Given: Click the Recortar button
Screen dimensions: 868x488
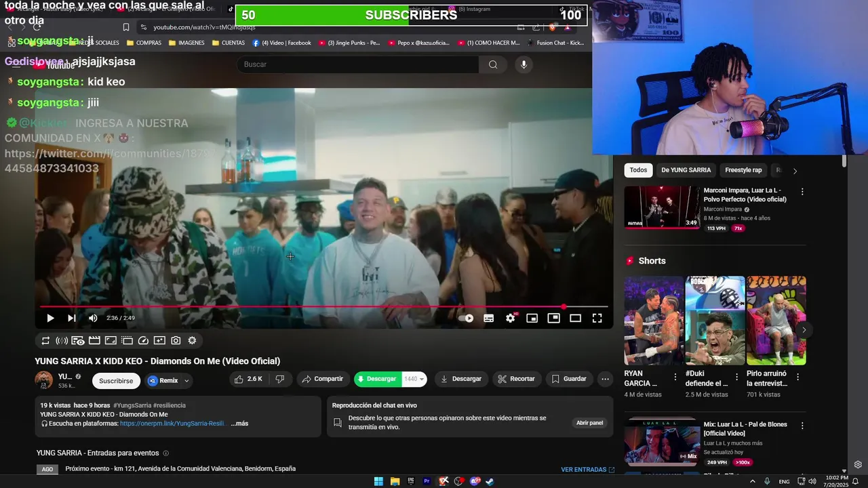Looking at the screenshot, I should point(516,379).
